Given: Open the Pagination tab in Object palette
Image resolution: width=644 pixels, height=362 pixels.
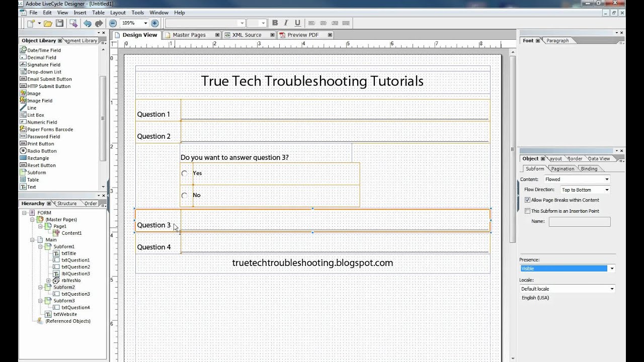Looking at the screenshot, I should tap(562, 169).
